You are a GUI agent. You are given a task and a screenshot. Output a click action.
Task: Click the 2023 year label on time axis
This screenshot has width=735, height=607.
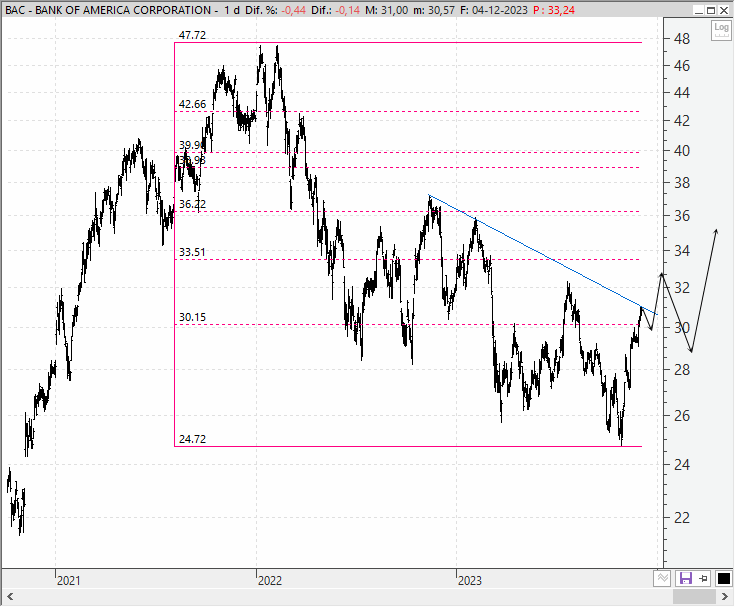(470, 581)
